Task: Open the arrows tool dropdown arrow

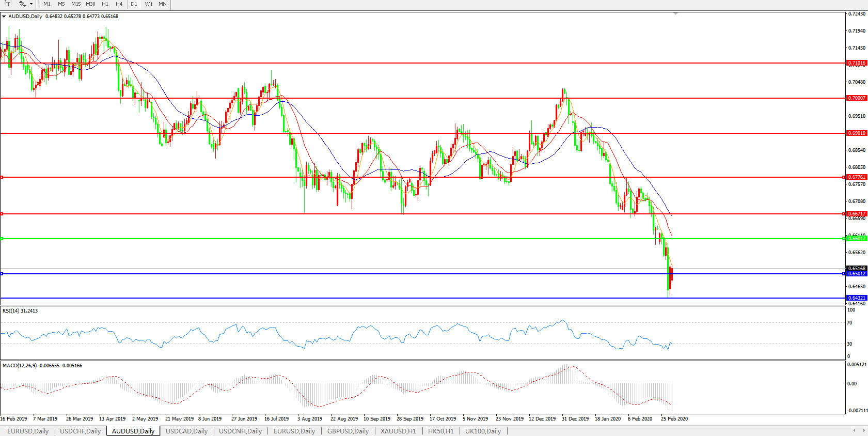Action: tap(31, 4)
